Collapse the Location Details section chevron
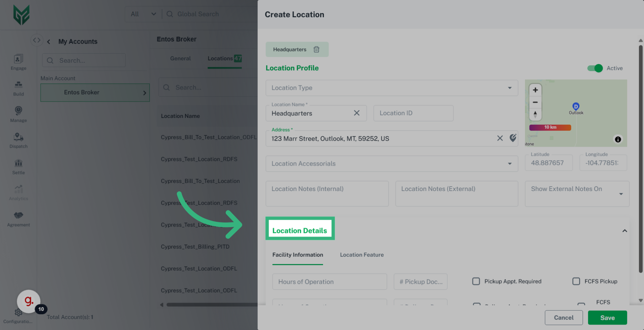The image size is (644, 330). click(625, 231)
